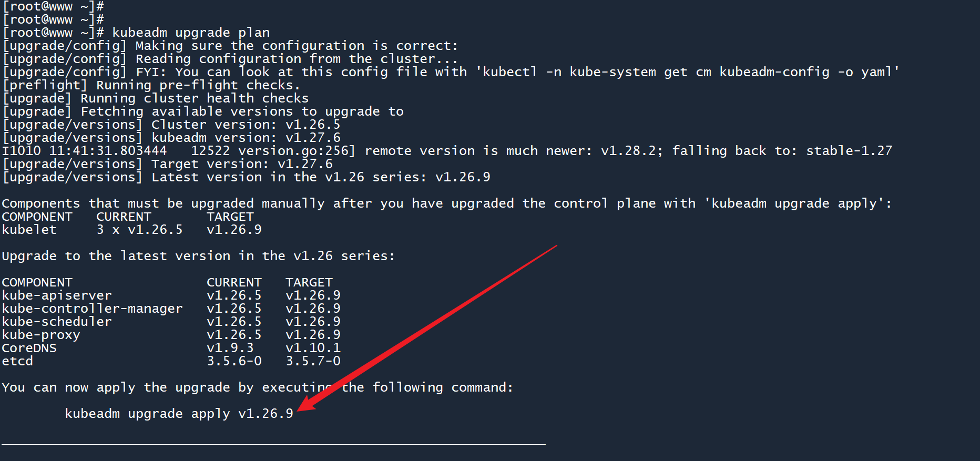
Task: Click the kube-scheduler component name
Action: click(57, 322)
